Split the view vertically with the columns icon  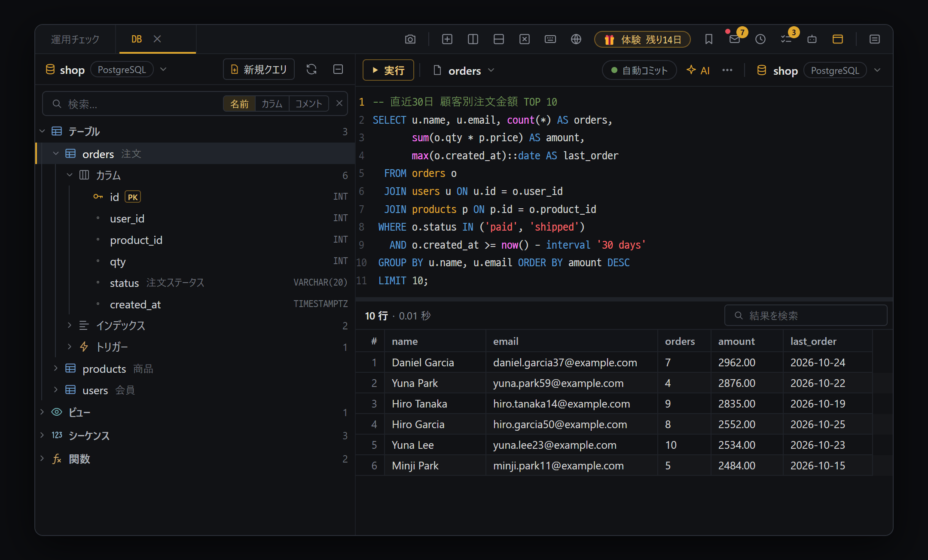tap(473, 39)
